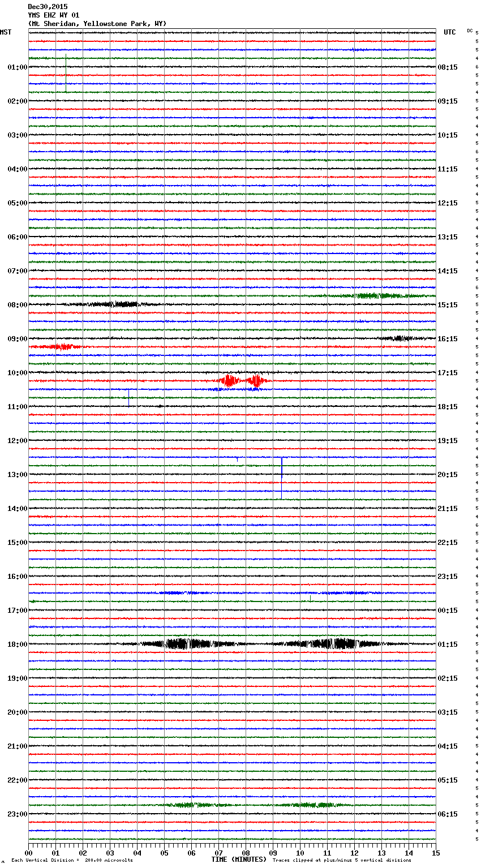Viewport: 481px width, 868px height.
Task: Select the station code 'YMS EHZ WY 01'
Action: pos(54,15)
